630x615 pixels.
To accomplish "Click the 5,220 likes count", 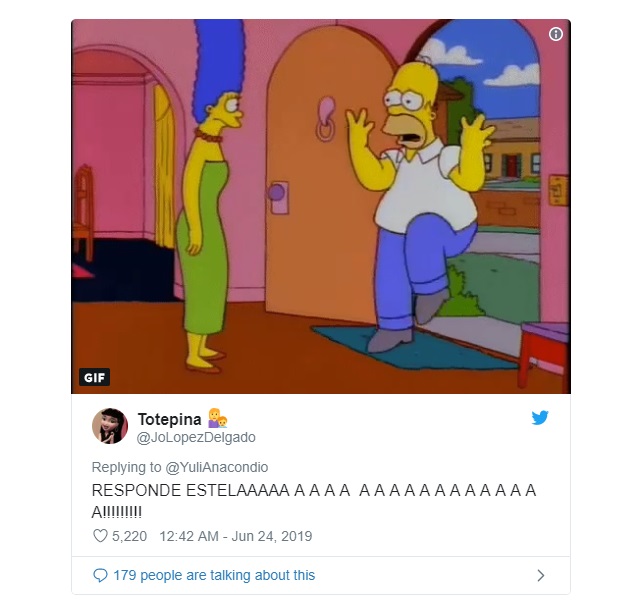I will (x=129, y=536).
